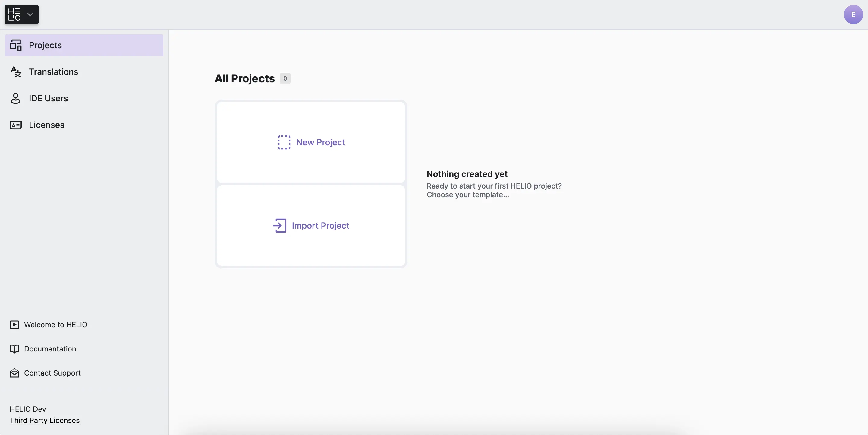Click the dashed New Project icon
The height and width of the screenshot is (435, 868).
pos(284,142)
